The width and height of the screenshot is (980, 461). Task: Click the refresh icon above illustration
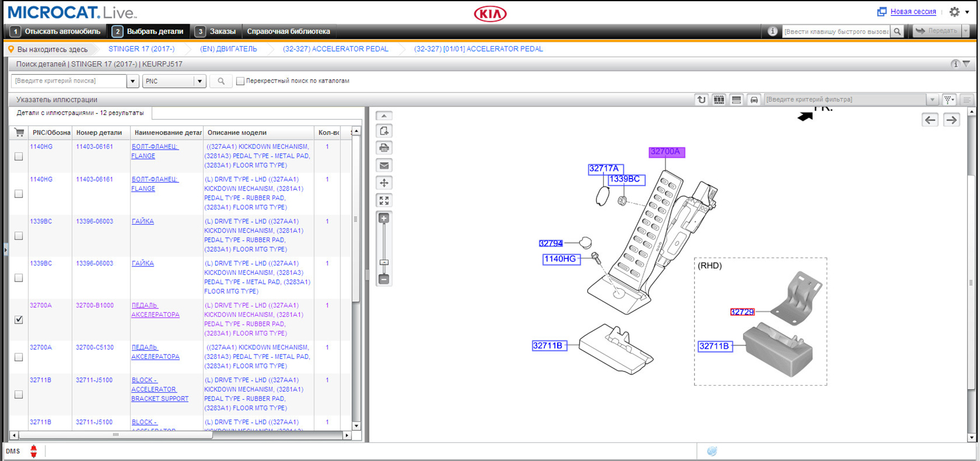click(x=701, y=100)
